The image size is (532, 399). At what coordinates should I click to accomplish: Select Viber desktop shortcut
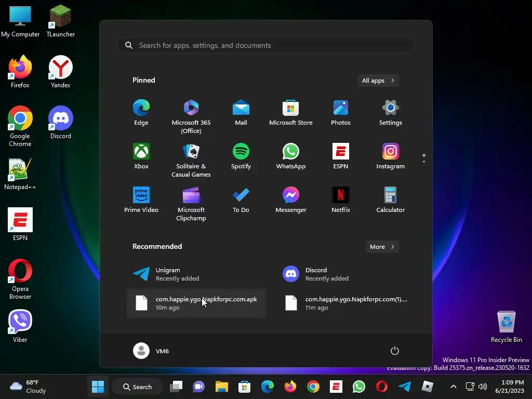pos(20,326)
